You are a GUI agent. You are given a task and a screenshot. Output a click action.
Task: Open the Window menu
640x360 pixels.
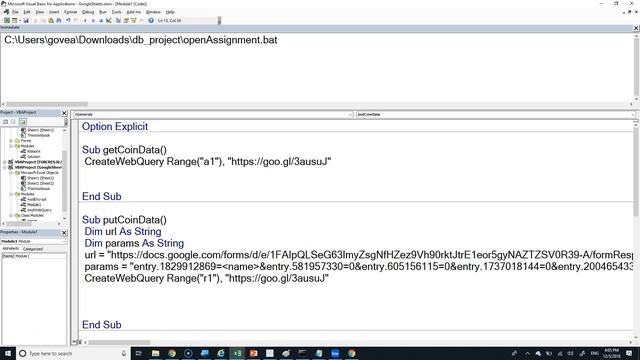[153, 12]
